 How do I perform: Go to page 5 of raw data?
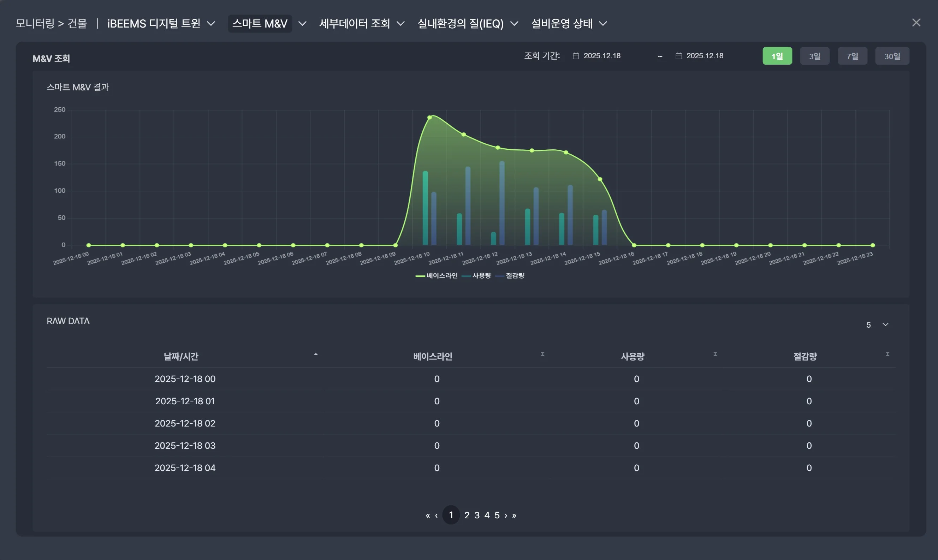(x=497, y=515)
